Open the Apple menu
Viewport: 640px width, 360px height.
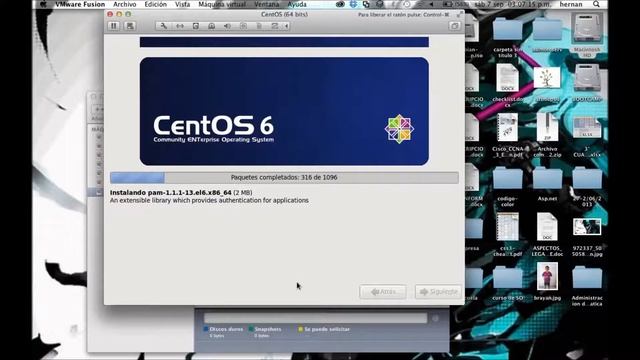coord(44,4)
